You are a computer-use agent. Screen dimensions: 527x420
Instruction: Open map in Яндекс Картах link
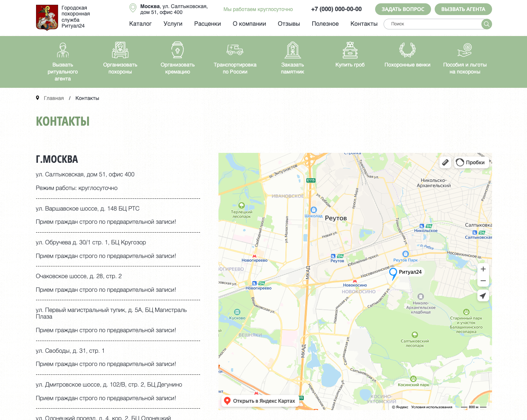pos(260,401)
